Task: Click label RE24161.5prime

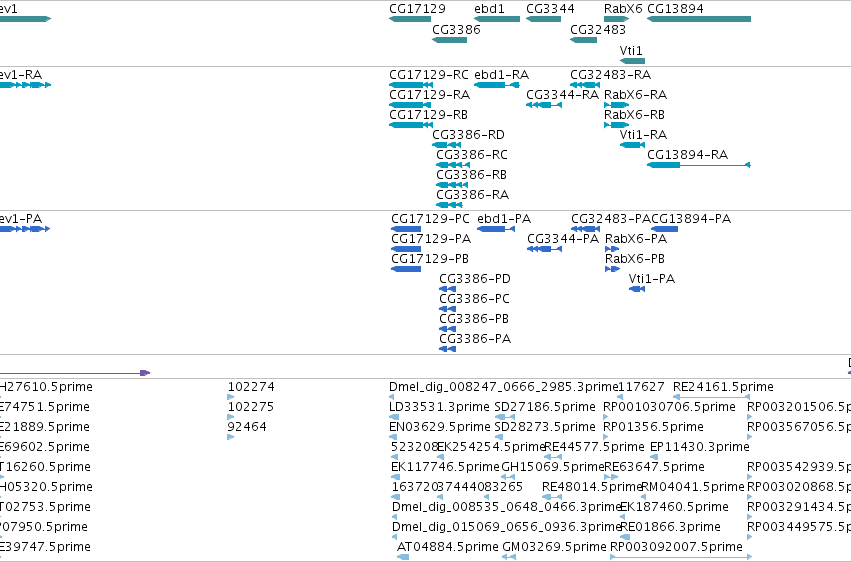Action: point(723,387)
